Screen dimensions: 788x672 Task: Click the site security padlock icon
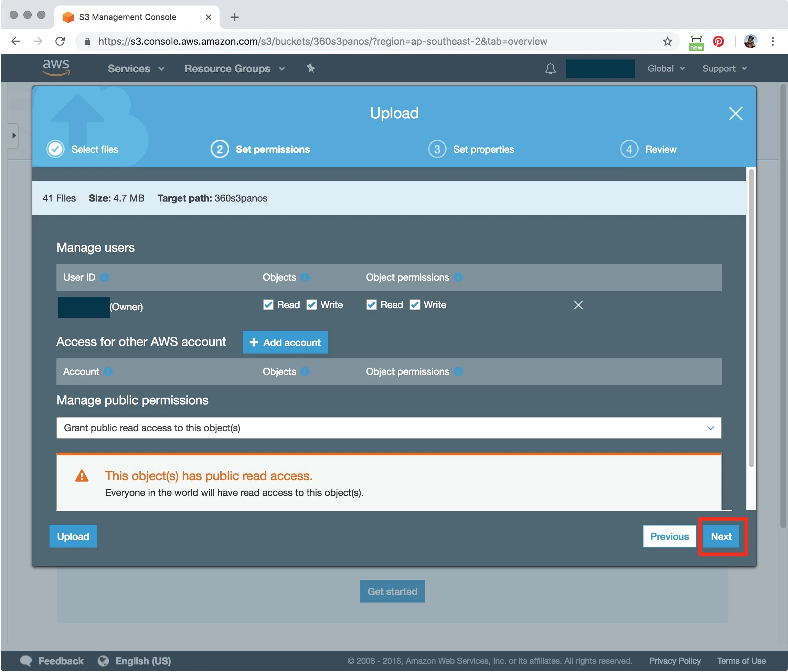tap(87, 41)
